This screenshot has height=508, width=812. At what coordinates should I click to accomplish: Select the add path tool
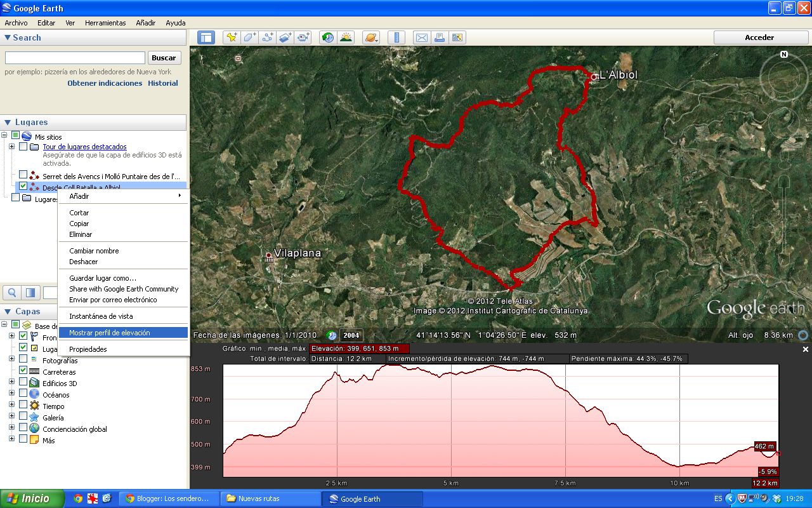(x=267, y=37)
